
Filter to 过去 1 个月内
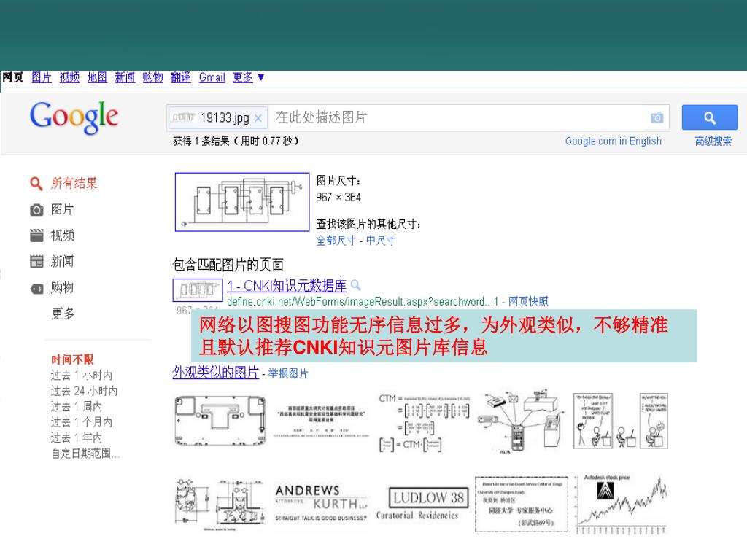[x=82, y=422]
